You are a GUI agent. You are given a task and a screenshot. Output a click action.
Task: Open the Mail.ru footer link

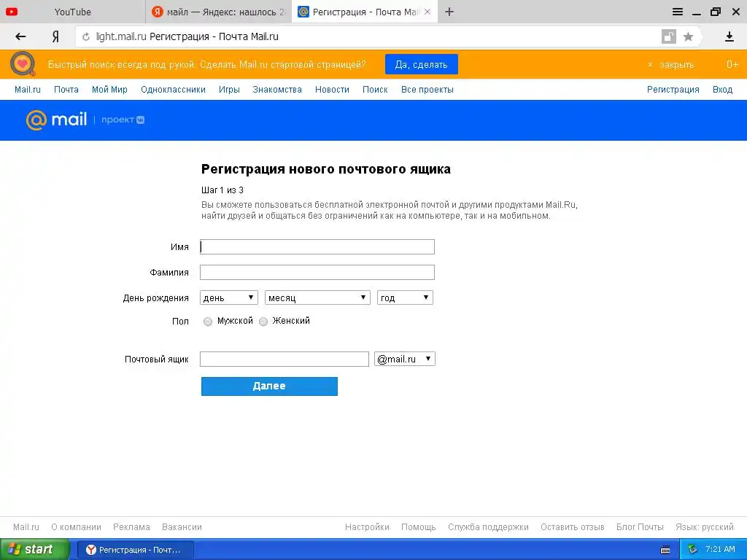(x=26, y=527)
